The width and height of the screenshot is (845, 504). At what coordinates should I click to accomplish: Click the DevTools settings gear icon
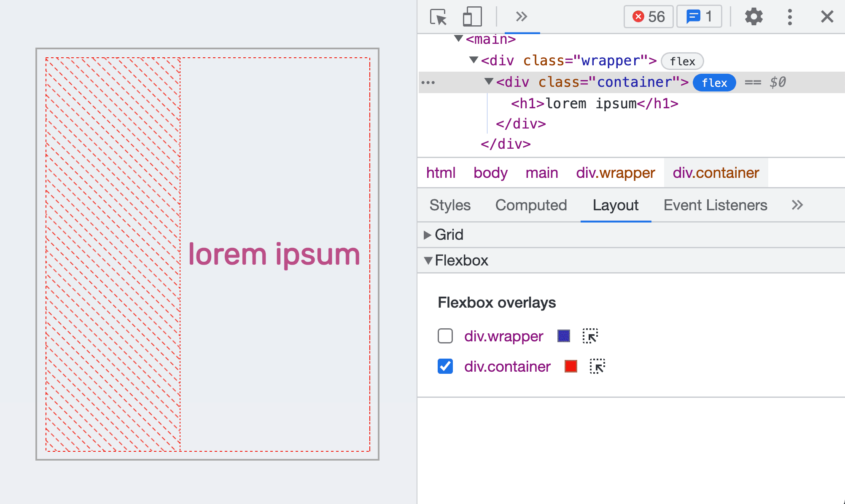[x=753, y=17]
